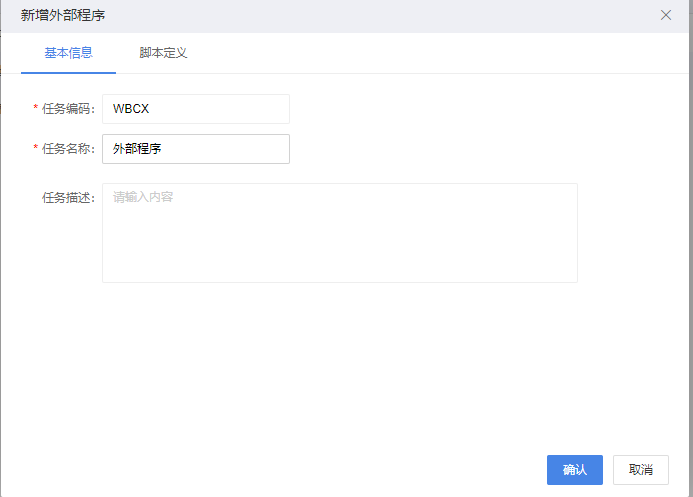
Task: Cancel the dialog via 取消 button
Action: point(640,470)
